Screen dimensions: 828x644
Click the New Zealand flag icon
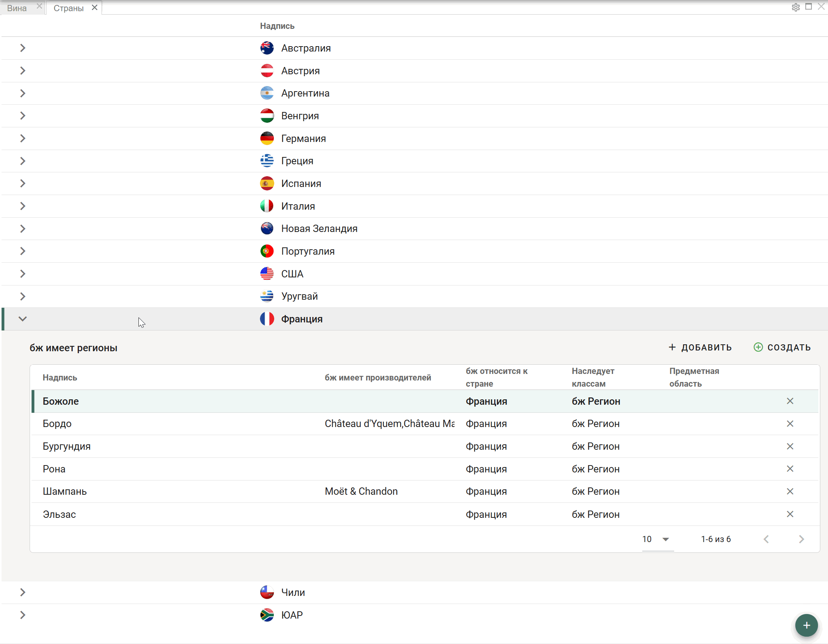267,229
